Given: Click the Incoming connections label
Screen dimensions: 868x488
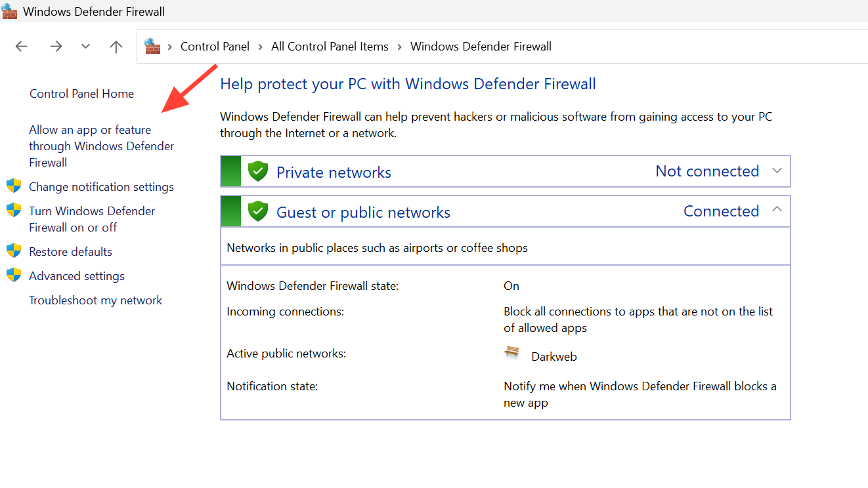Looking at the screenshot, I should pyautogui.click(x=285, y=312).
